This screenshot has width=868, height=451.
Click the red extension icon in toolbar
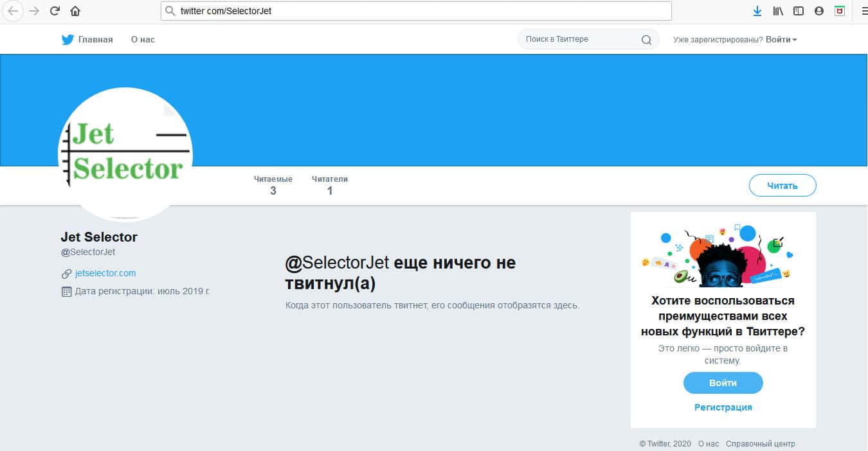click(840, 11)
